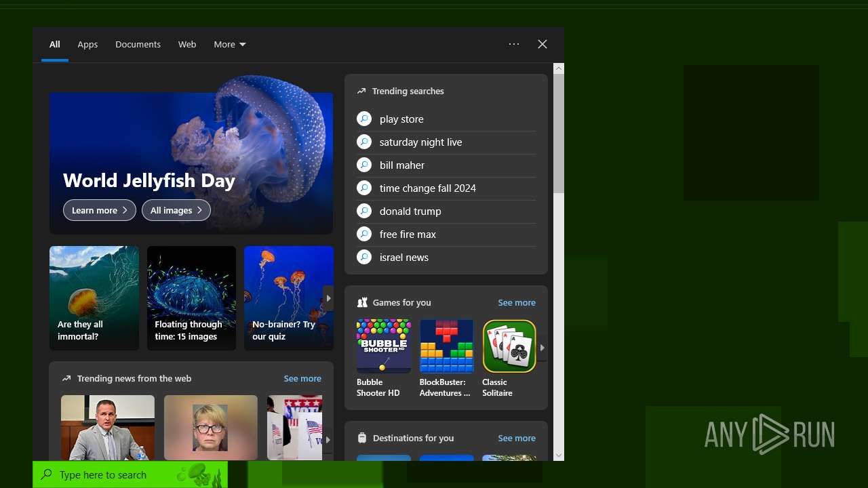868x488 pixels.
Task: Search trending 'donald trump'
Action: [x=446, y=211]
